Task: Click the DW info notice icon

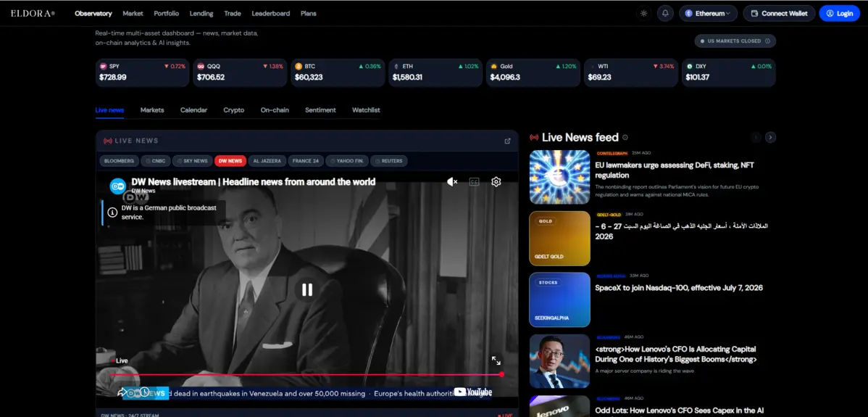Action: [112, 212]
